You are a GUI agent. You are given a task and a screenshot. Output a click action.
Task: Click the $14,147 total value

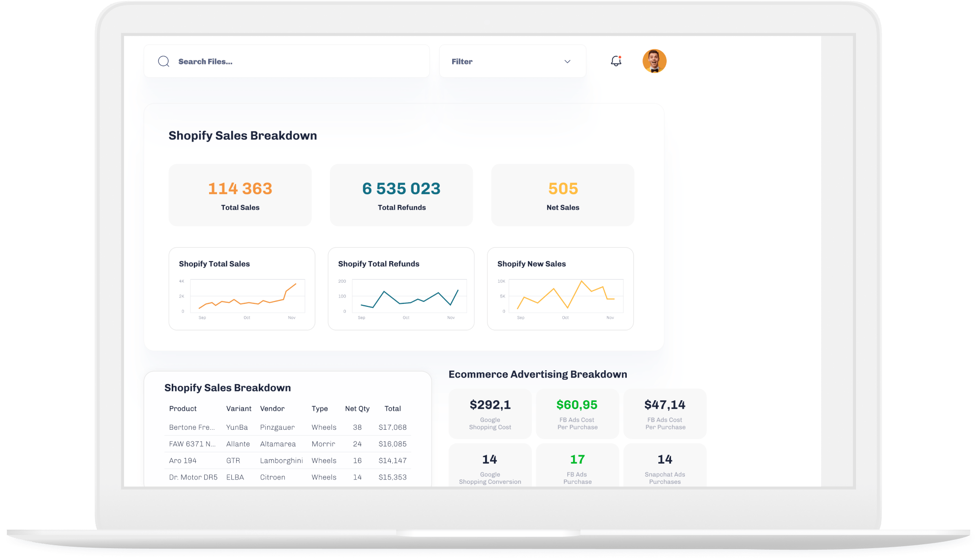click(393, 461)
